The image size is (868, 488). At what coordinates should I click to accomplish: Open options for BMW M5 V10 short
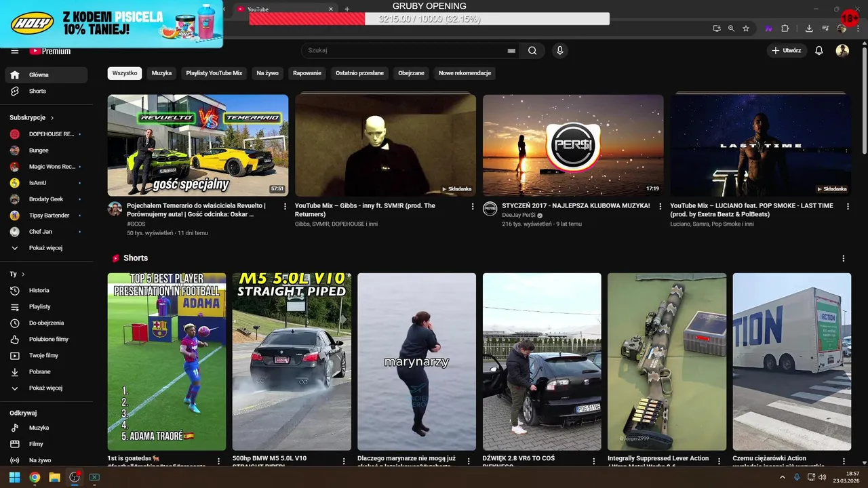[344, 461]
